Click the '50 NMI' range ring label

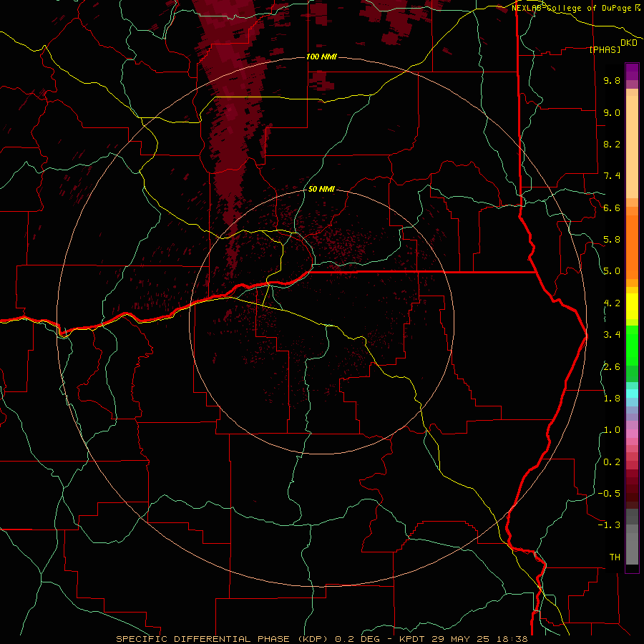click(321, 189)
